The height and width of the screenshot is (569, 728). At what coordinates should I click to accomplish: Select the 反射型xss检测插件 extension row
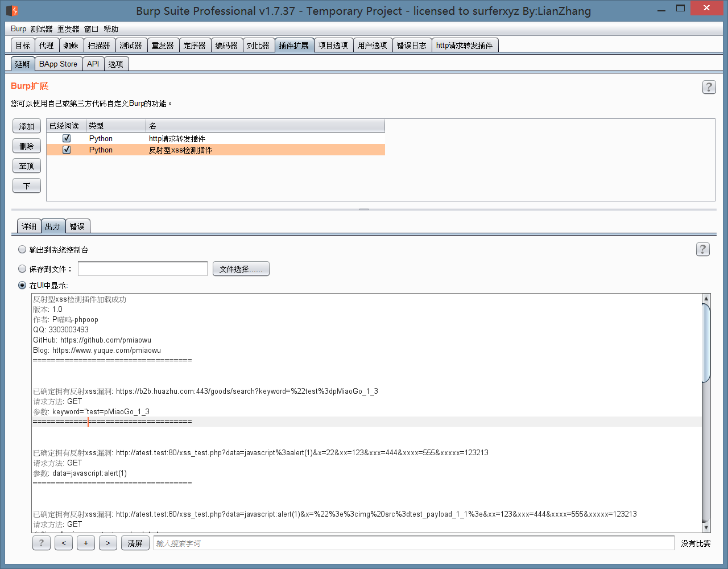(216, 150)
